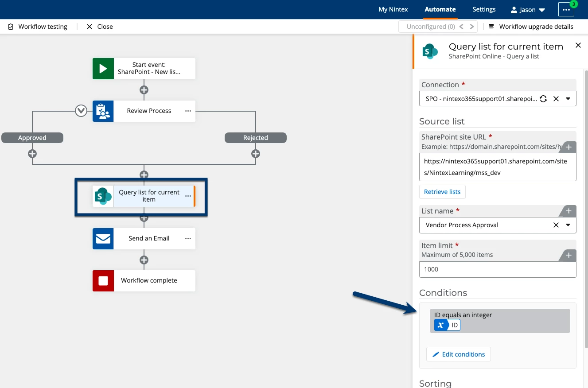The height and width of the screenshot is (388, 588).
Task: Select the Workflow complete action
Action: point(144,281)
